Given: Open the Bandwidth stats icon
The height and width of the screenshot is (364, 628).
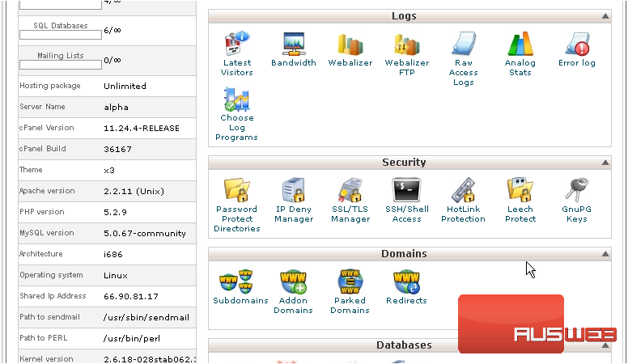Looking at the screenshot, I should point(294,44).
